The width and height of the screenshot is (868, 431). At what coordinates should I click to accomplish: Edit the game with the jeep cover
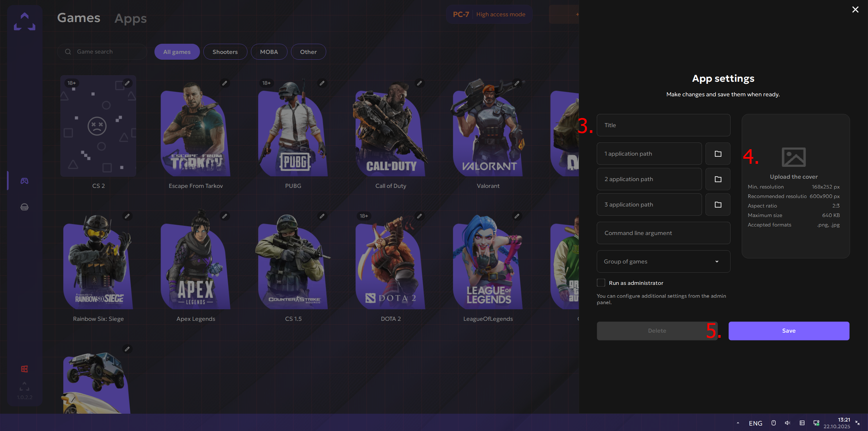coord(127,349)
